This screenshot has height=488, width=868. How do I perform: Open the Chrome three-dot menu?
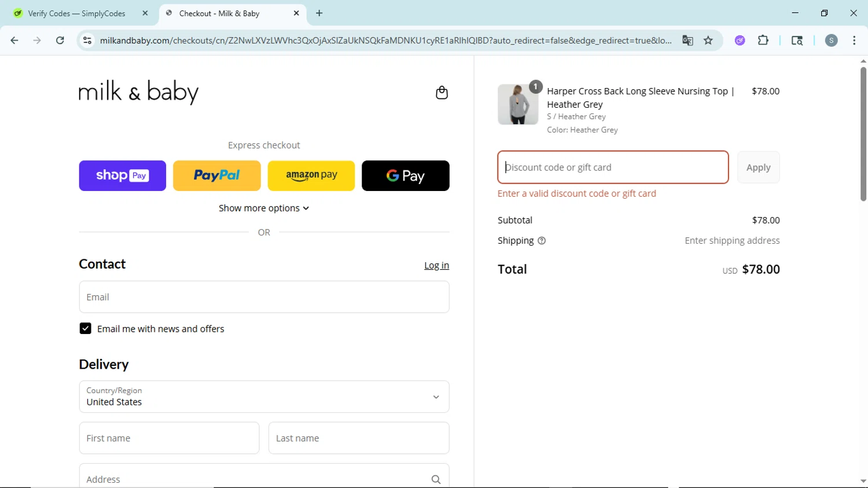click(854, 41)
